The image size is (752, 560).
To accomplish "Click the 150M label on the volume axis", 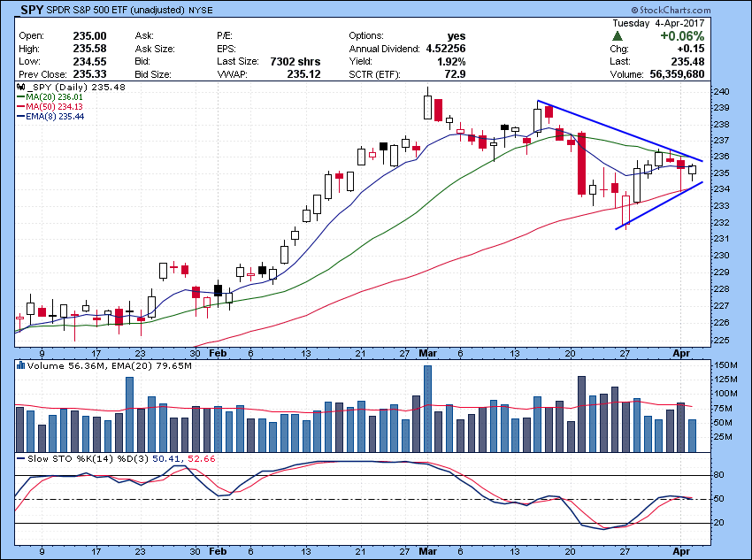I will tap(725, 365).
